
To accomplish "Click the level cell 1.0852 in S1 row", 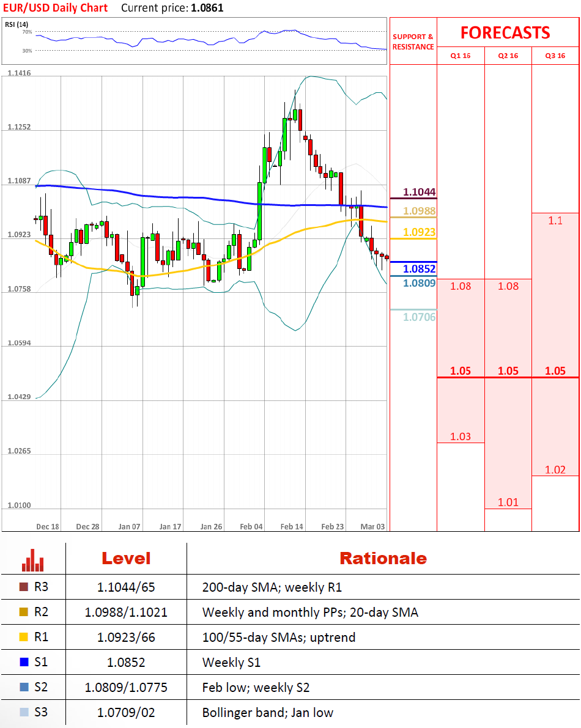I will pyautogui.click(x=126, y=663).
